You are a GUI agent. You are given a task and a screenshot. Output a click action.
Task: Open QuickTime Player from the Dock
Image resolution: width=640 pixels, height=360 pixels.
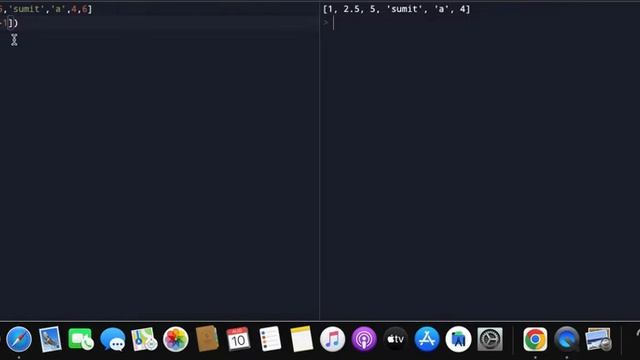coord(567,339)
